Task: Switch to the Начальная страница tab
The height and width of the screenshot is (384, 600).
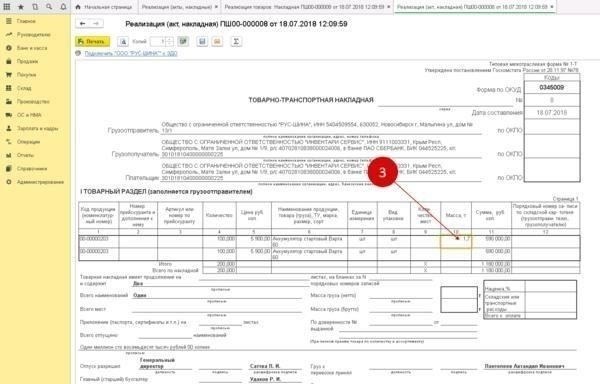Action: click(x=104, y=7)
